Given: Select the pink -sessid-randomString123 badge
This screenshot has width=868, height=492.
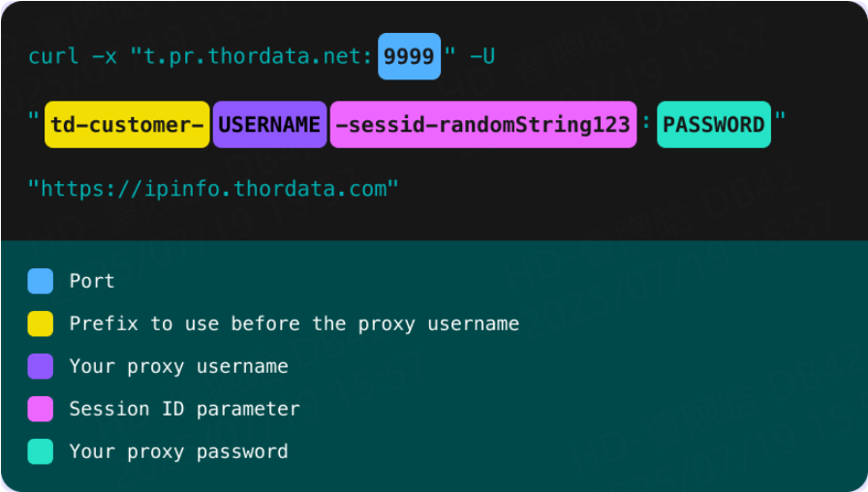Looking at the screenshot, I should 482,124.
